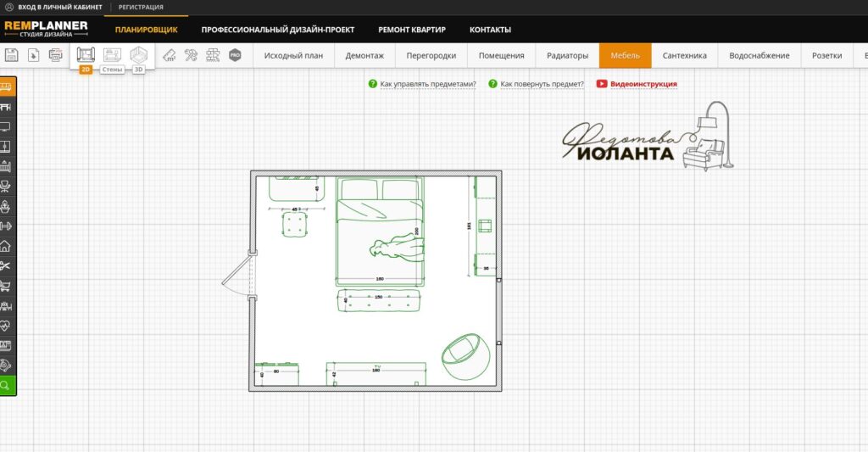This screenshot has width=868, height=452.
Task: Select the person figure lying on bed
Action: pos(398,247)
